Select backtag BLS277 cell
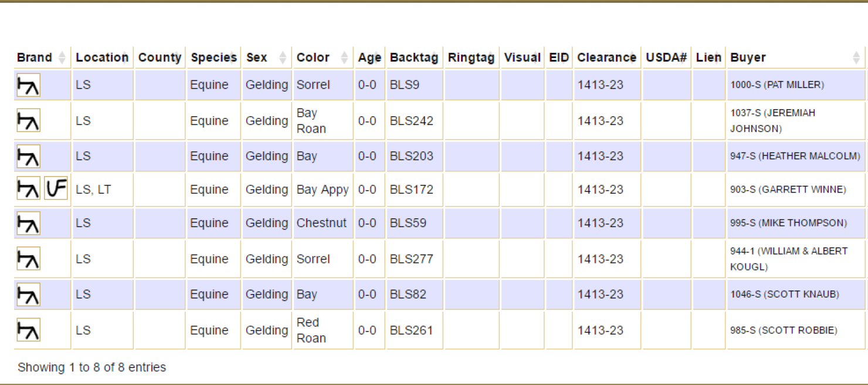The width and height of the screenshot is (868, 385). click(415, 259)
